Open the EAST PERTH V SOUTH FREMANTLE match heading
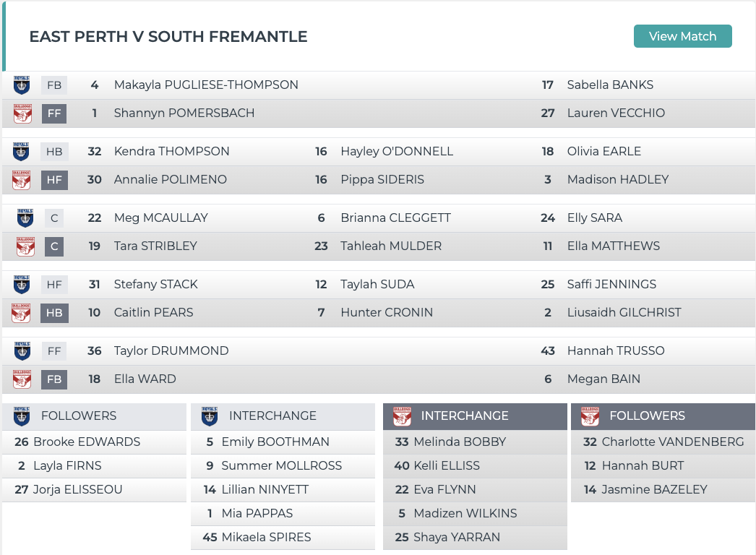The width and height of the screenshot is (756, 555). click(x=167, y=36)
